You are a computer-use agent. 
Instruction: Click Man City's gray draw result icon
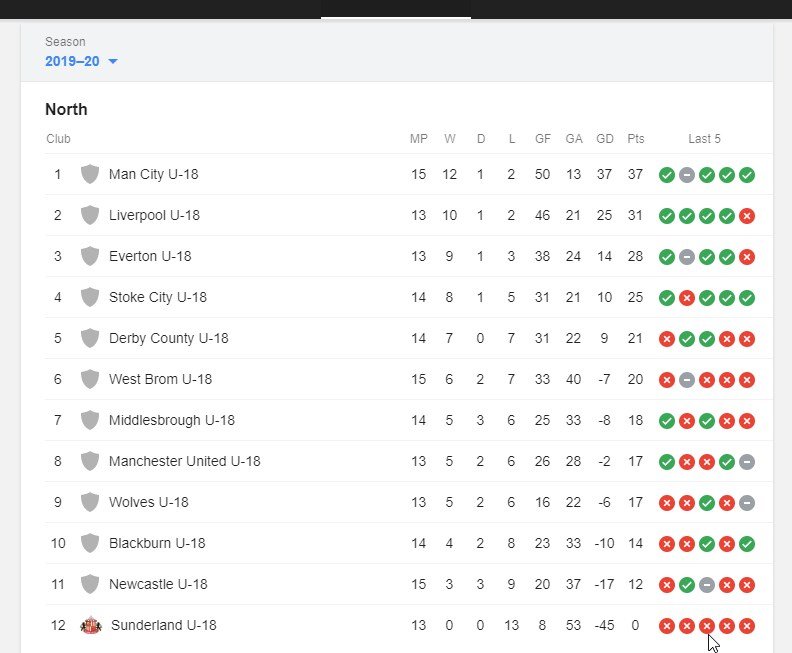coord(686,175)
